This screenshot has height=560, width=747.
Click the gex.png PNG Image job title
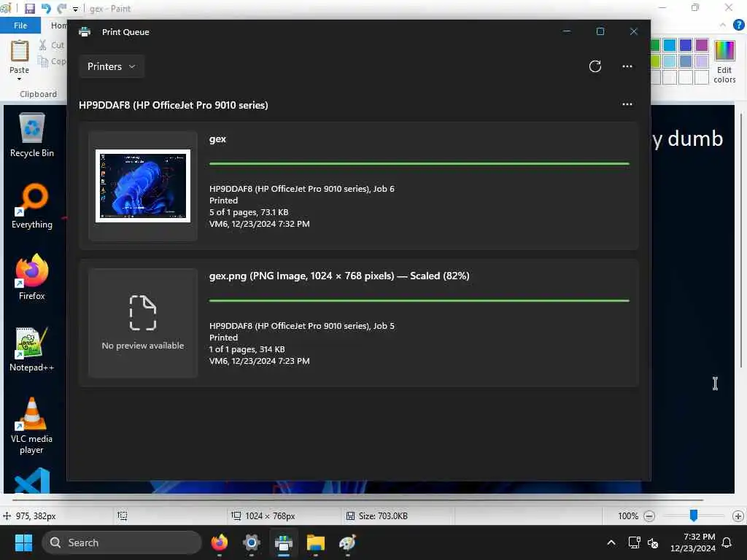339,276
